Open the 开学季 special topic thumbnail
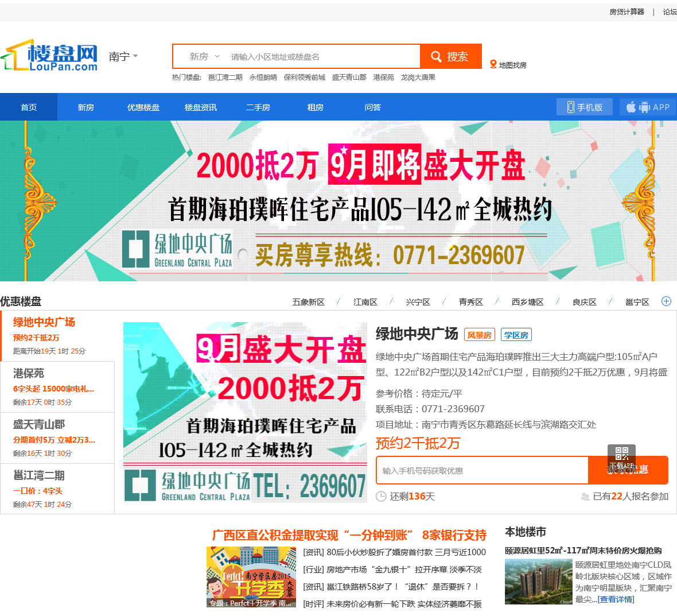 click(x=251, y=577)
